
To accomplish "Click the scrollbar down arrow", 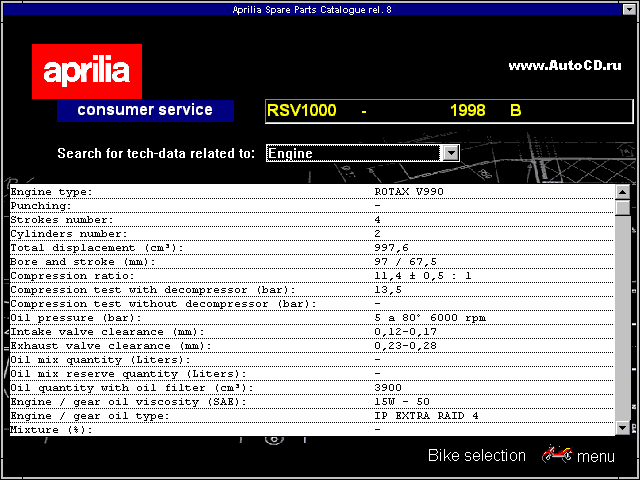I will (x=623, y=428).
